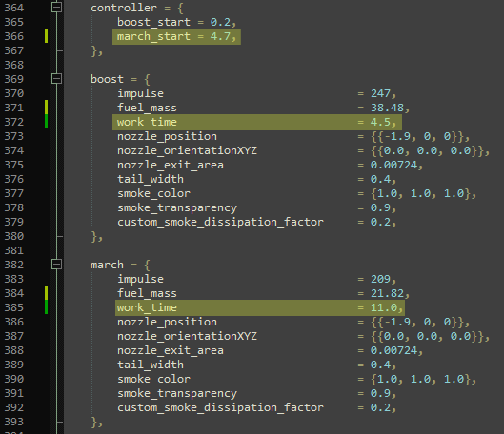The height and width of the screenshot is (434, 504).
Task: Click line number 372 in gutter
Action: pos(14,122)
